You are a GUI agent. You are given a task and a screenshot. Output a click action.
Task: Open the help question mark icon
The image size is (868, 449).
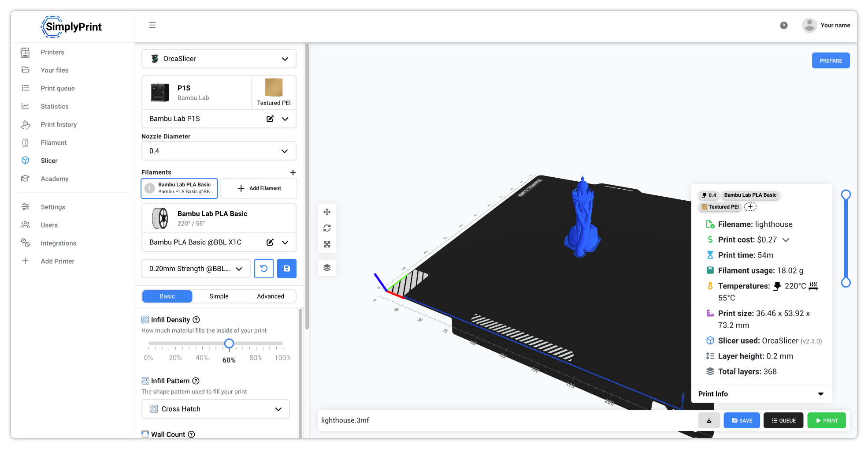784,26
